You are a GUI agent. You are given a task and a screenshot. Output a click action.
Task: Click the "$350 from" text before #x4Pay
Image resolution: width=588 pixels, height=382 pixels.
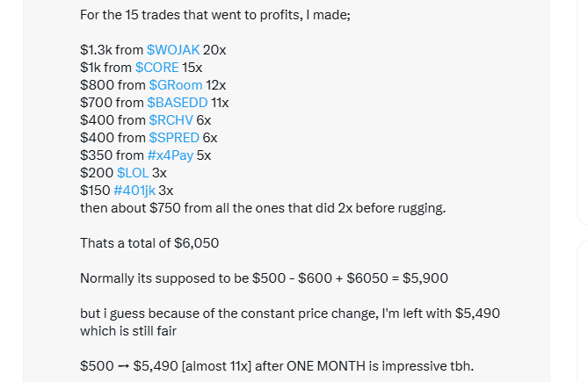coord(112,155)
